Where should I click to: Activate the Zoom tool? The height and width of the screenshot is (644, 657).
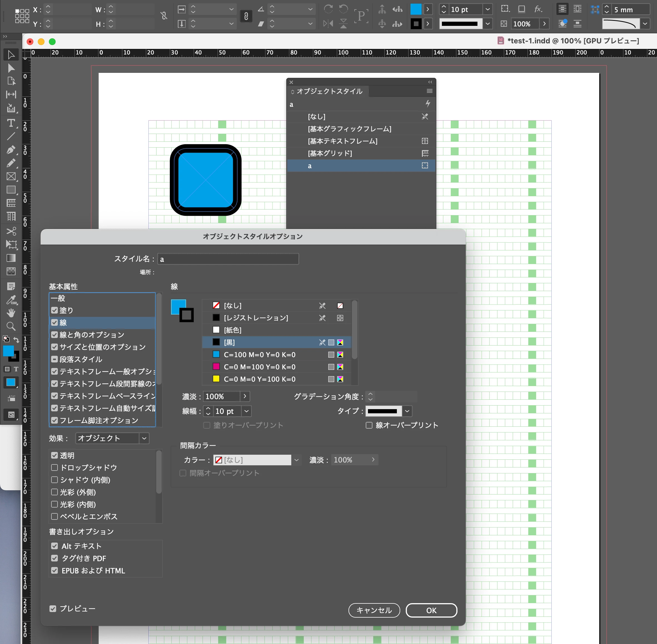click(x=11, y=326)
